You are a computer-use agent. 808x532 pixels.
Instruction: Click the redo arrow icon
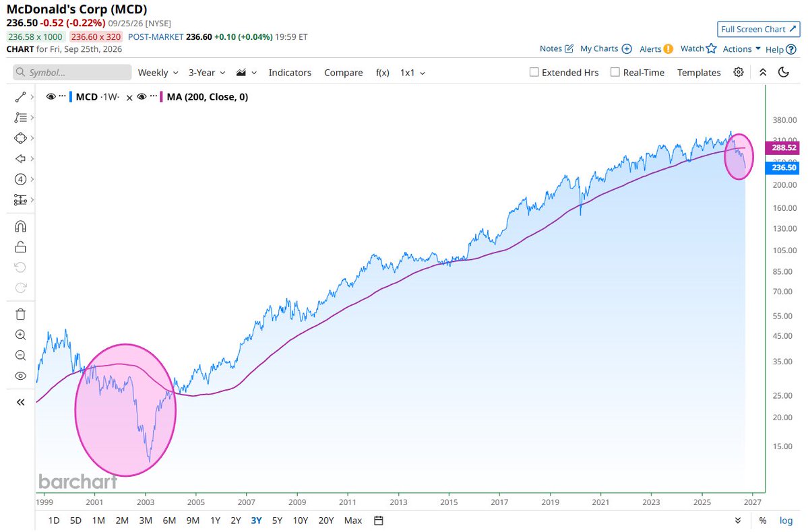click(x=20, y=288)
